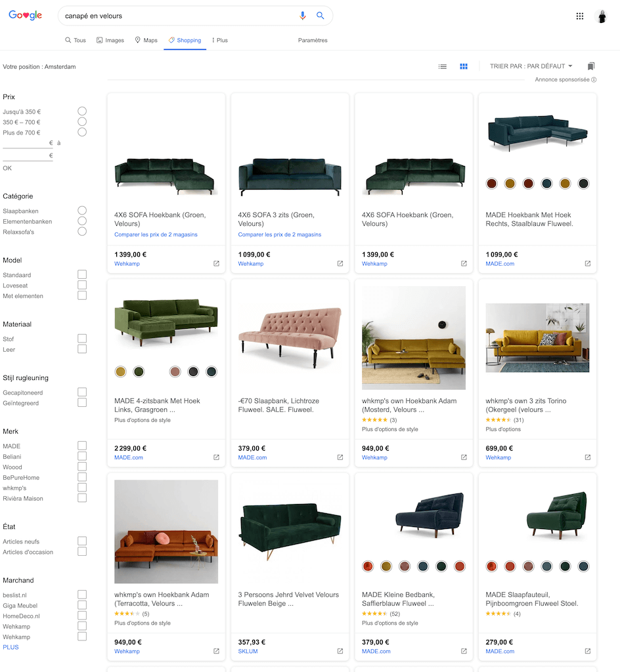The height and width of the screenshot is (672, 620).
Task: Open the Google apps grid
Action: pos(580,16)
